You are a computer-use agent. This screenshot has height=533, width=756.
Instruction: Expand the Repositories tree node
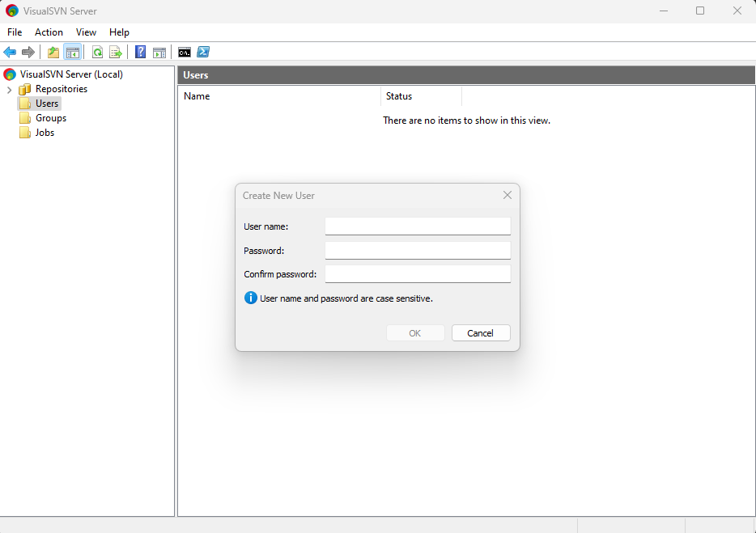coord(9,89)
